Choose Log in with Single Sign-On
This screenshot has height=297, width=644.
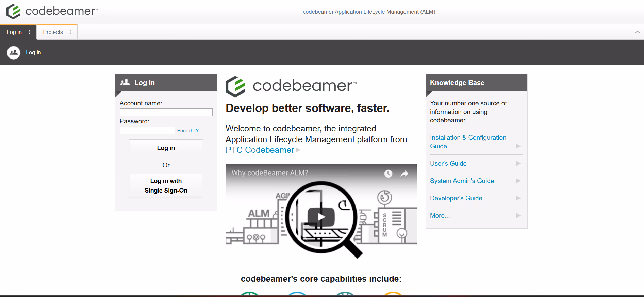coord(166,186)
